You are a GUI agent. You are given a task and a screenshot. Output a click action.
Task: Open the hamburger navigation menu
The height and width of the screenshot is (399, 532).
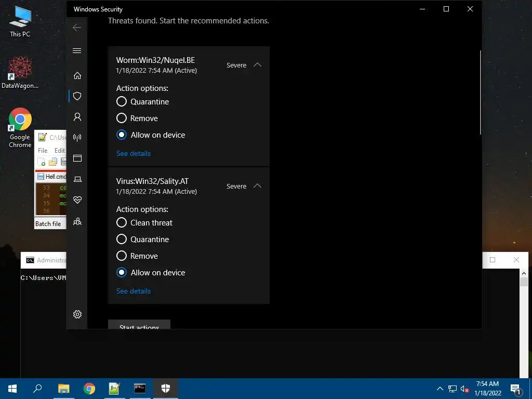click(x=77, y=50)
